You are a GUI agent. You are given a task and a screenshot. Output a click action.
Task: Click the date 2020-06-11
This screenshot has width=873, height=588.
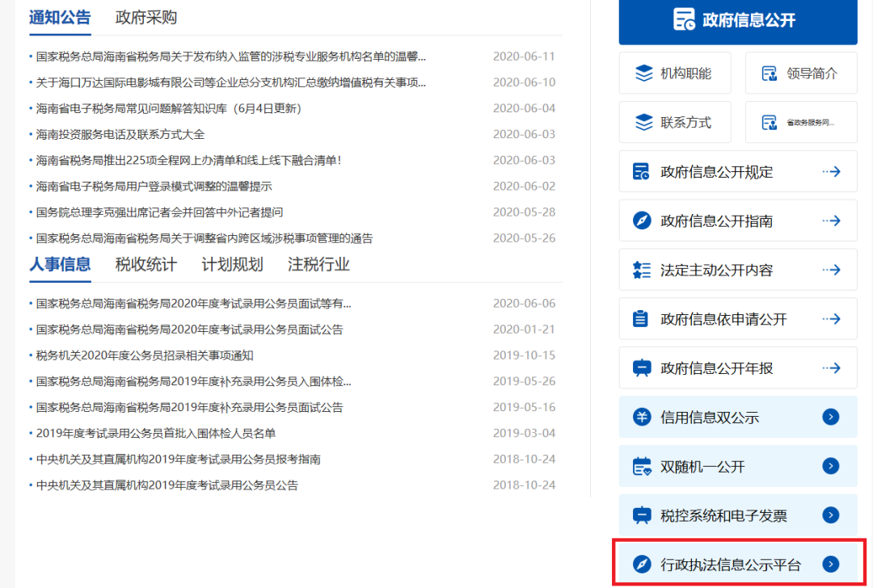click(x=524, y=57)
